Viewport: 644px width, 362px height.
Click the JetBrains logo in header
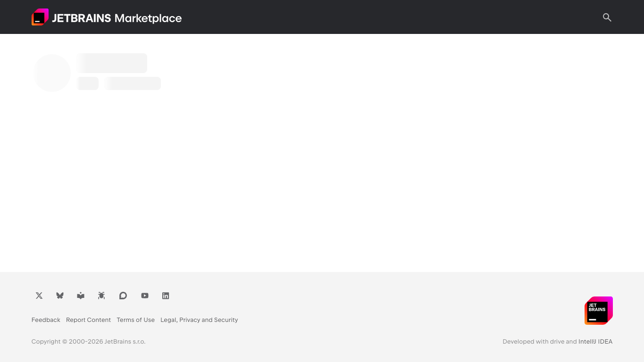pyautogui.click(x=40, y=17)
